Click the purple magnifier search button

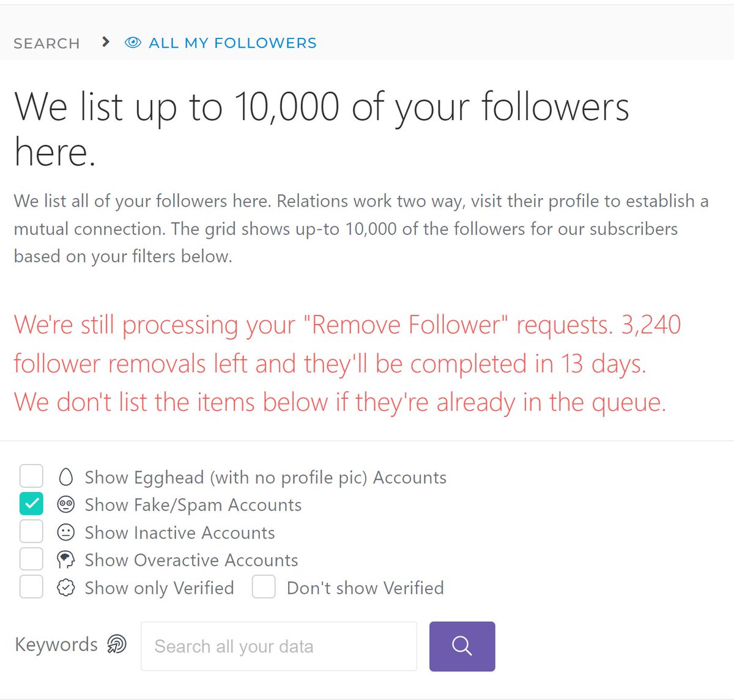point(462,646)
